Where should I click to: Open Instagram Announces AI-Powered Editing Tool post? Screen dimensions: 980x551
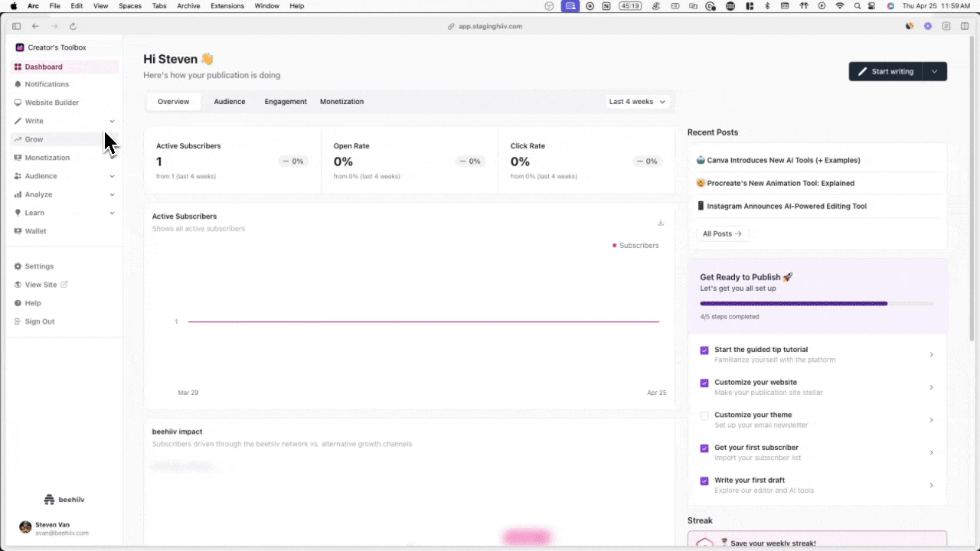click(782, 207)
